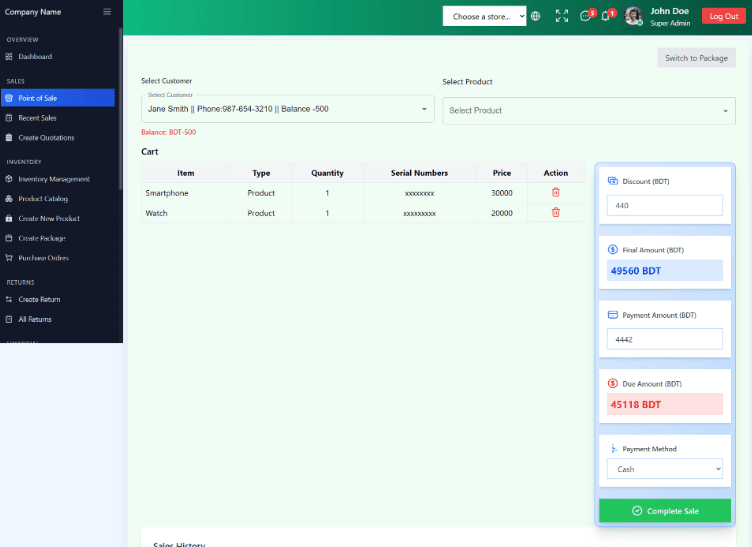
Task: Toggle fullscreen mode icon
Action: (561, 16)
